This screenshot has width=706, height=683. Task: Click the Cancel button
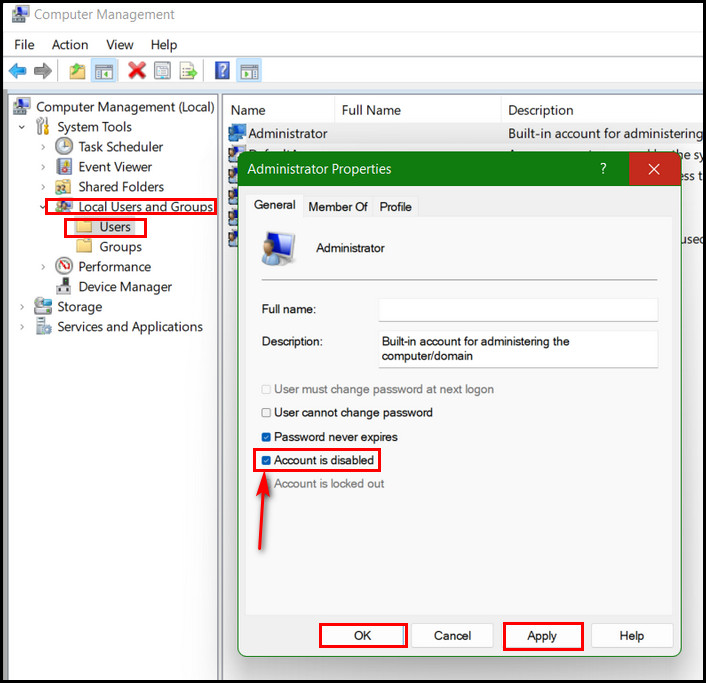[x=452, y=635]
